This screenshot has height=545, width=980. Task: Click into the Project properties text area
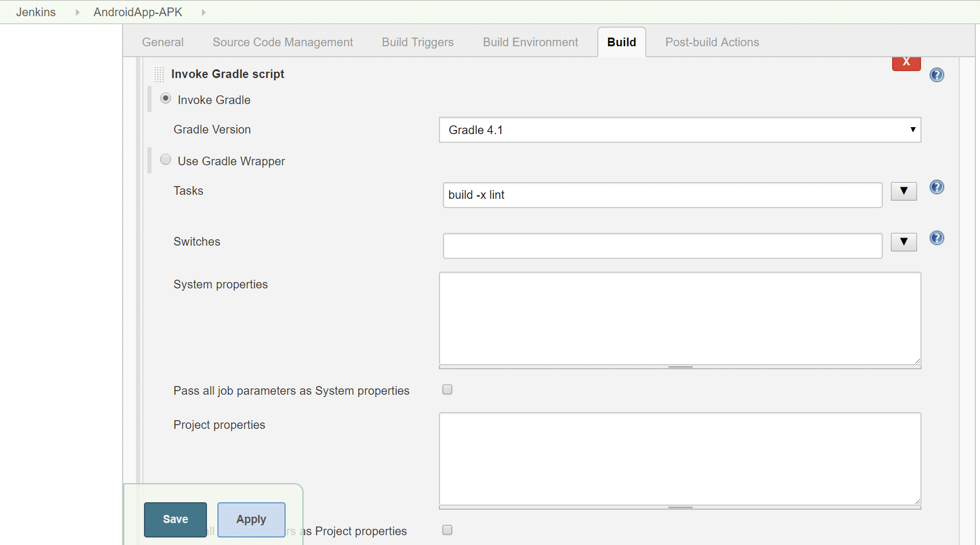(679, 458)
